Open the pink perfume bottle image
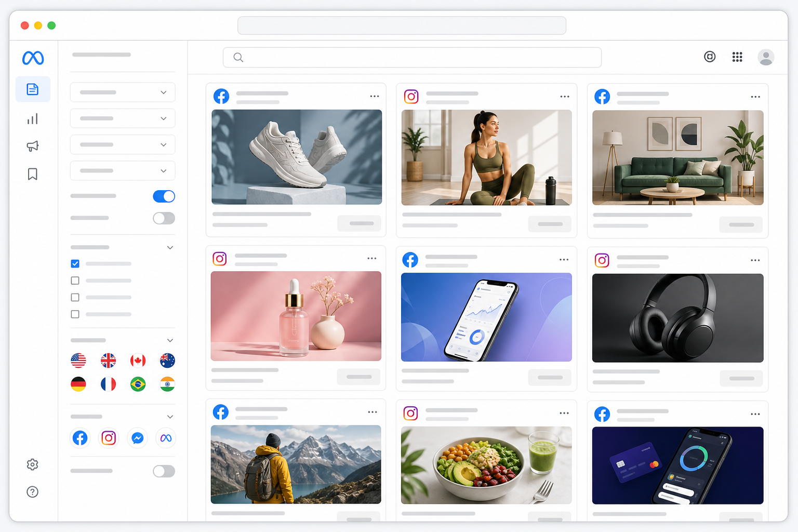Viewport: 798px width, 532px height. pyautogui.click(x=296, y=316)
